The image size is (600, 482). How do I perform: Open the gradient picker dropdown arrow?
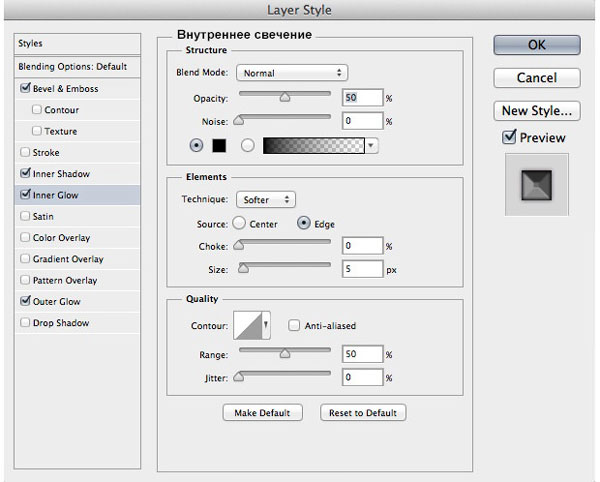(x=371, y=146)
